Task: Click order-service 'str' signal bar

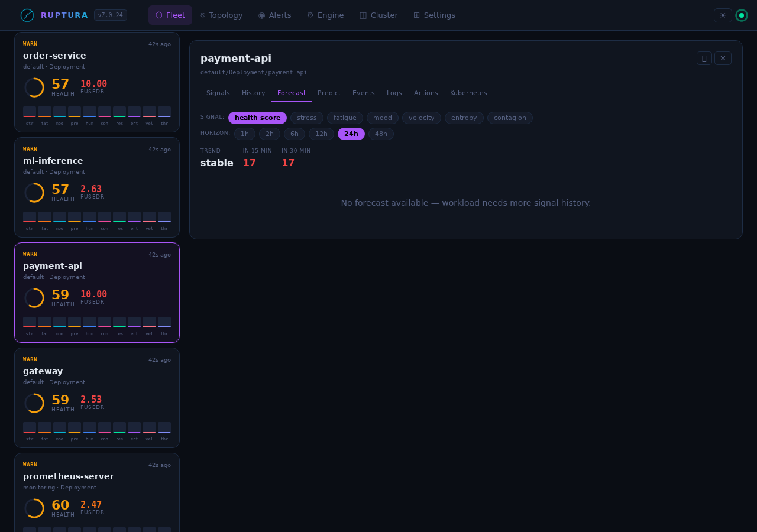Action: pos(30,112)
